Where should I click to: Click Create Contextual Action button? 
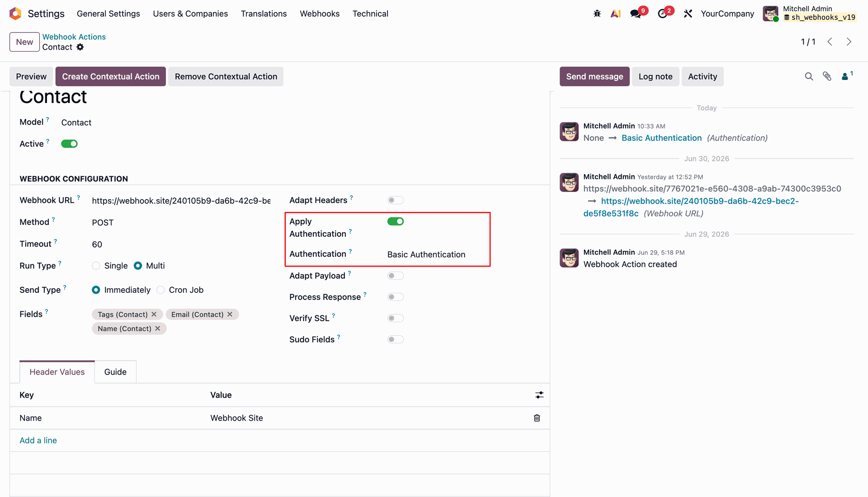click(111, 76)
